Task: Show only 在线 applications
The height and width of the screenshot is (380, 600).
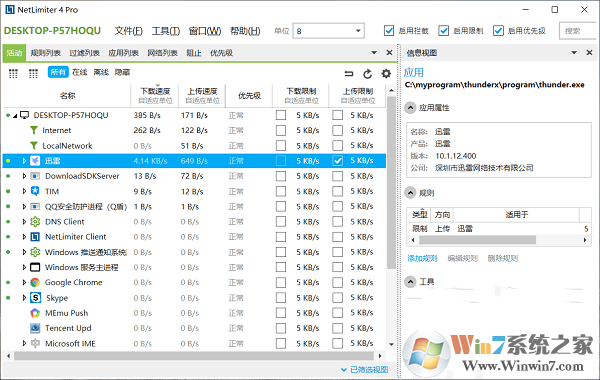Action: point(80,72)
